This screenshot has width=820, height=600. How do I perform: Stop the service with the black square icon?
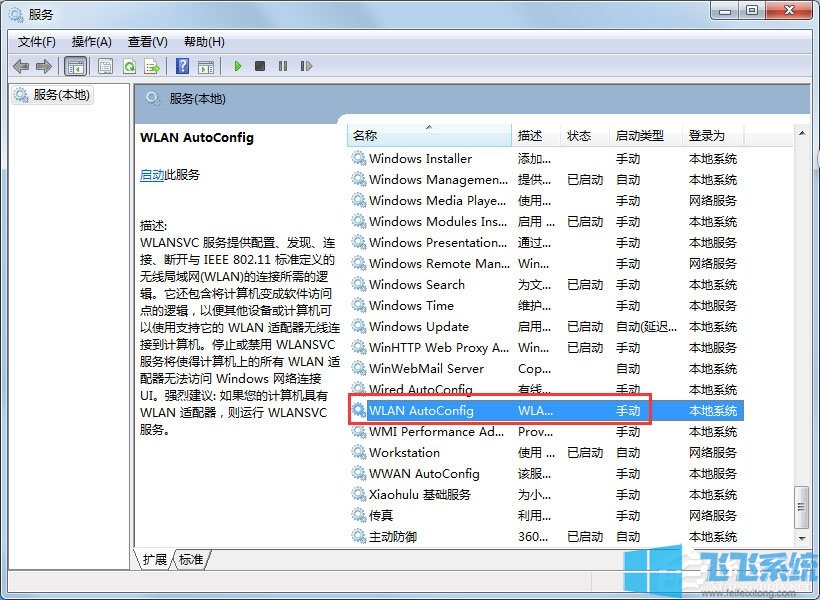point(260,66)
